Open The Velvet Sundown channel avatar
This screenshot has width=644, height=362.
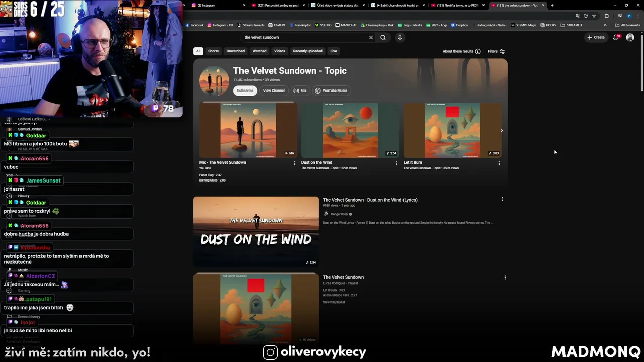tap(214, 80)
